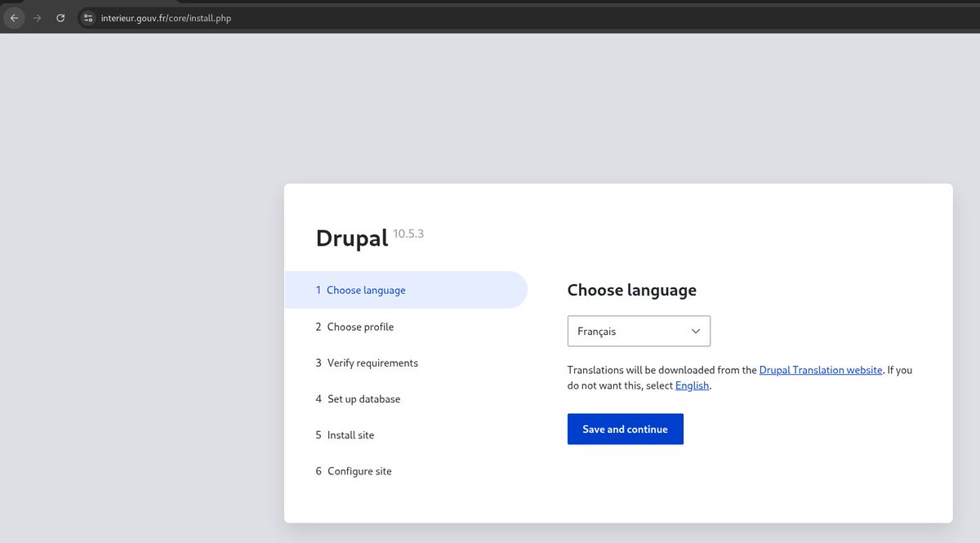Screen dimensions: 980x543
Task: Click the 10.5.3 version number
Action: (x=408, y=234)
